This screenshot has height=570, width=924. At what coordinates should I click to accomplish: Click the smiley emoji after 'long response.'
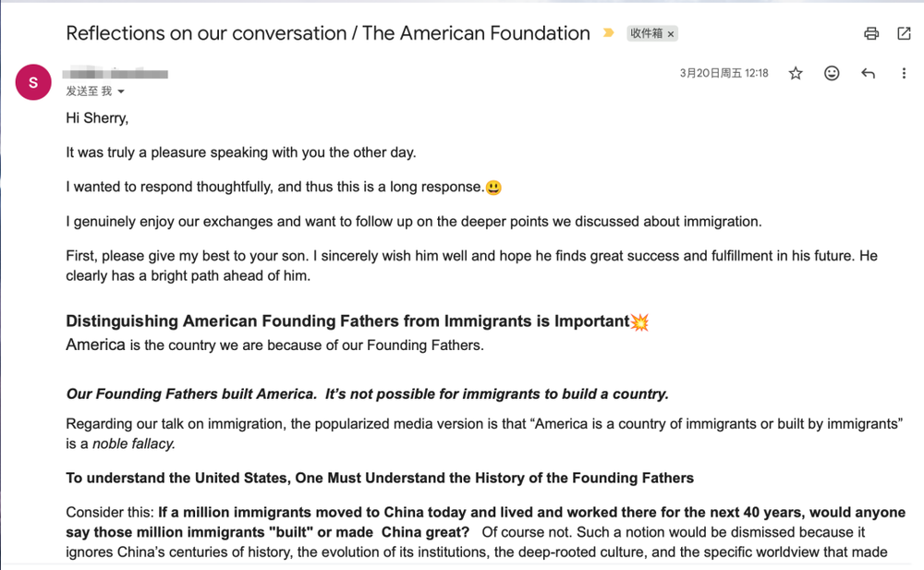pyautogui.click(x=493, y=188)
